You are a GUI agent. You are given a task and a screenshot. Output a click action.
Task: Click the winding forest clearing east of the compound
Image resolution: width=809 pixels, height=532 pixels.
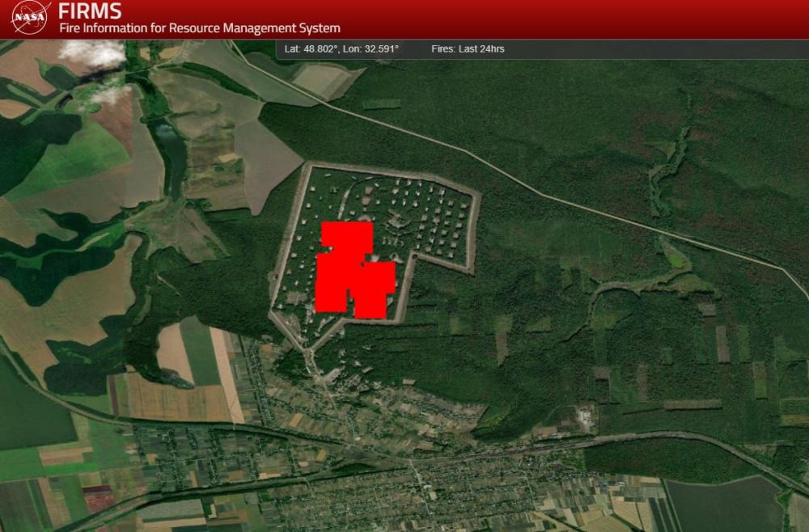639,283
